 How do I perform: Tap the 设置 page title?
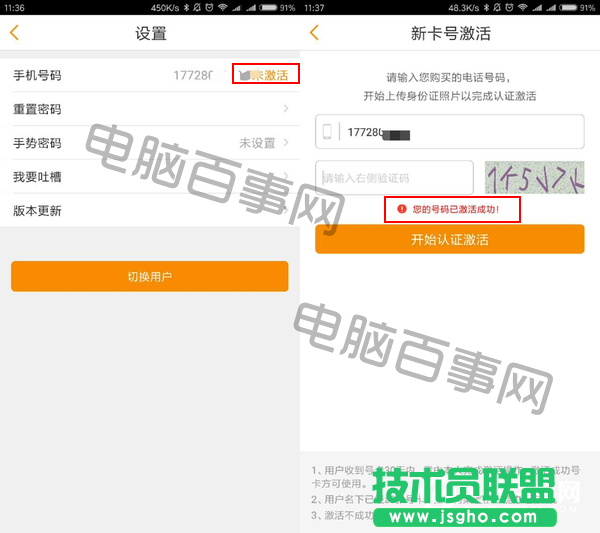pos(151,33)
